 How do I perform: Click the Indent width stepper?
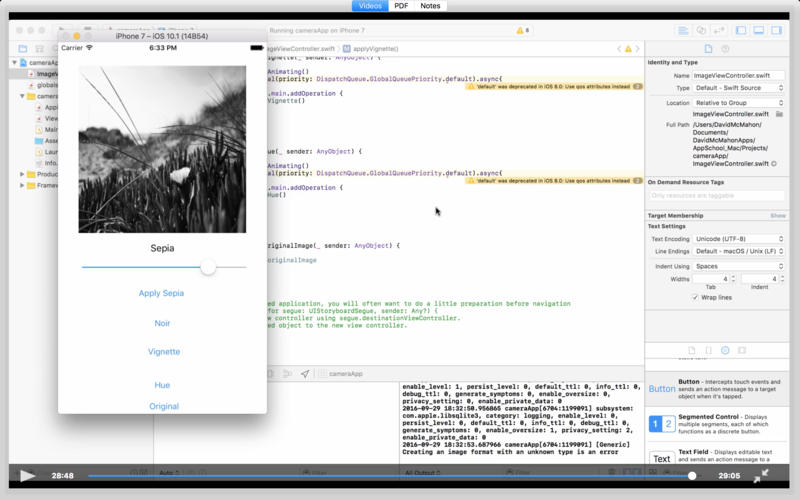pyautogui.click(x=782, y=279)
